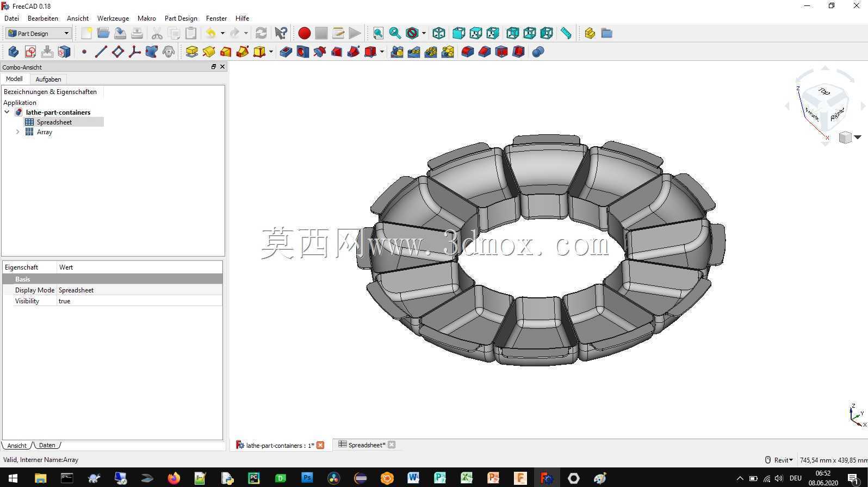Open the Makro menu
868x487 pixels.
[x=147, y=18]
